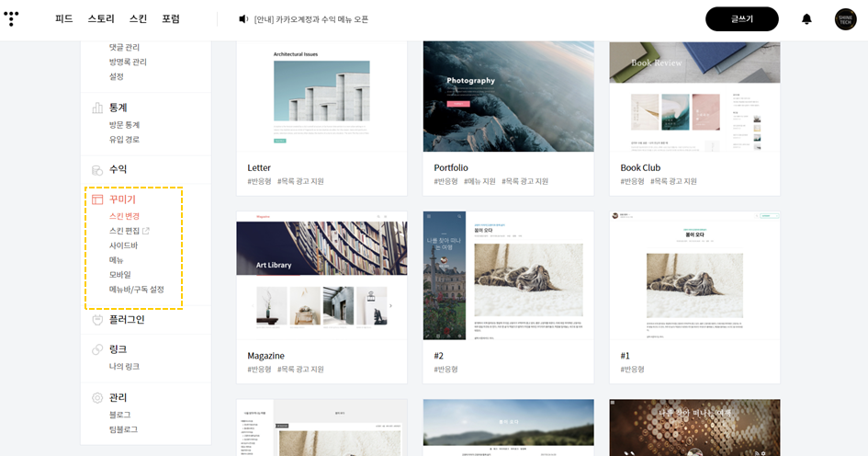Image resolution: width=868 pixels, height=456 pixels.
Task: Go to 블로그 under 관리
Action: (119, 415)
